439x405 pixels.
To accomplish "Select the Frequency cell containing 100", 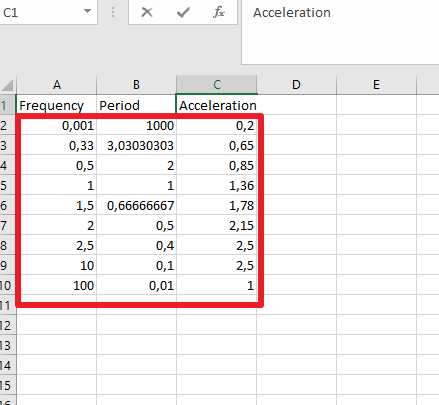I will pos(56,285).
